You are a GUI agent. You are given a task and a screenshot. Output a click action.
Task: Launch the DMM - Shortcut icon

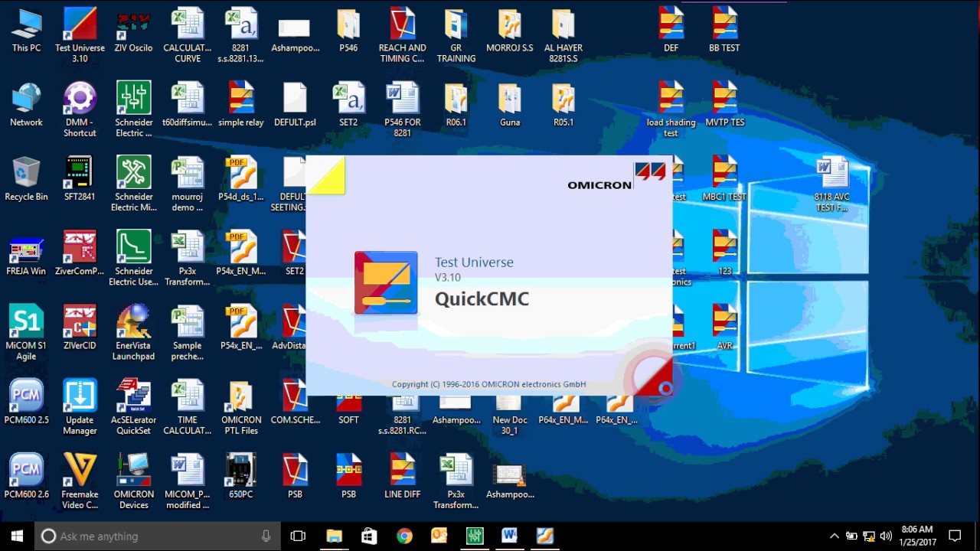pos(80,109)
